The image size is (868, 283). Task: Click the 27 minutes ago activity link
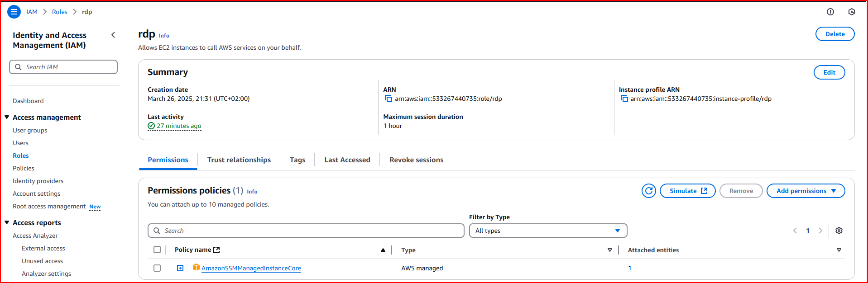(179, 126)
